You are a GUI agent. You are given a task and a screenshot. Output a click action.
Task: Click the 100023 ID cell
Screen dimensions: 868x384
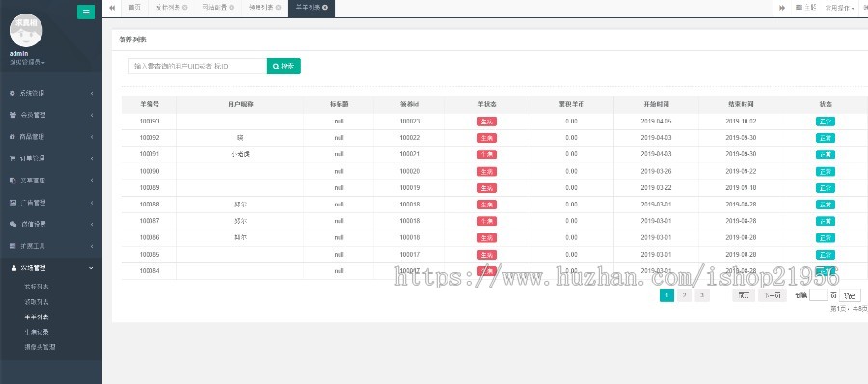coord(409,122)
